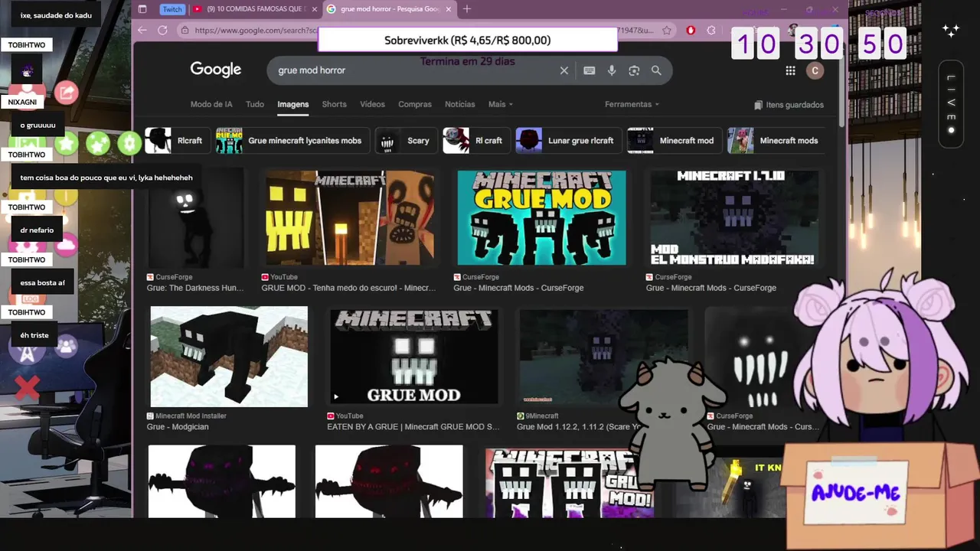Click the Rl craft filter chip

click(476, 141)
